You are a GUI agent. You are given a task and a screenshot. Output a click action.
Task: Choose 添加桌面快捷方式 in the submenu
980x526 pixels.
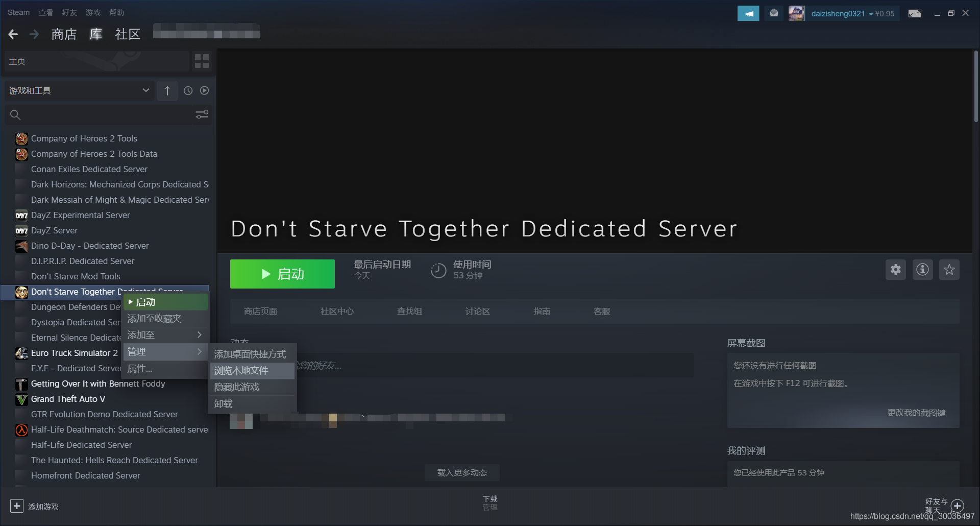pyautogui.click(x=252, y=354)
